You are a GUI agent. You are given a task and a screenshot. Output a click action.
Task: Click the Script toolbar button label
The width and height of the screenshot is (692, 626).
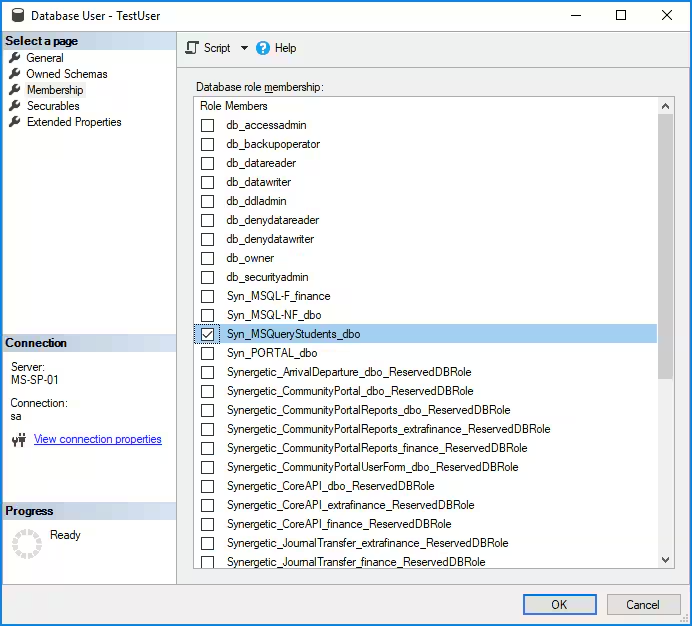tap(217, 48)
